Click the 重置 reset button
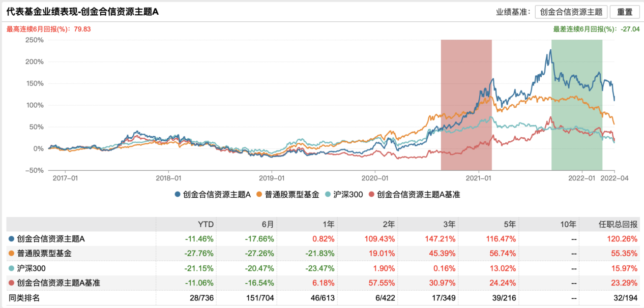 (x=625, y=12)
